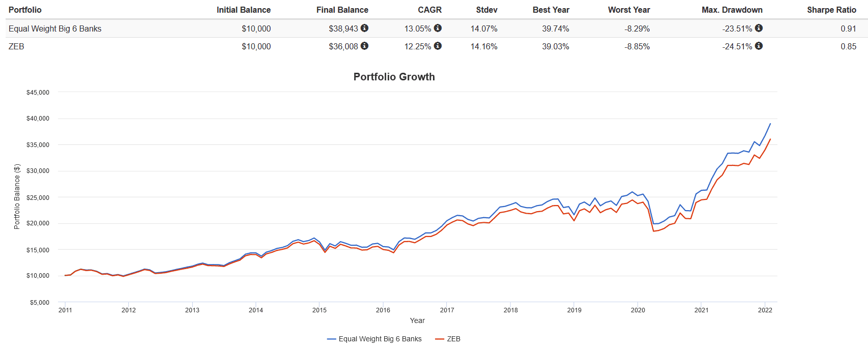The width and height of the screenshot is (868, 351).
Task: Click info icon beside Equal Weight final balance $38,943
Action: click(364, 28)
